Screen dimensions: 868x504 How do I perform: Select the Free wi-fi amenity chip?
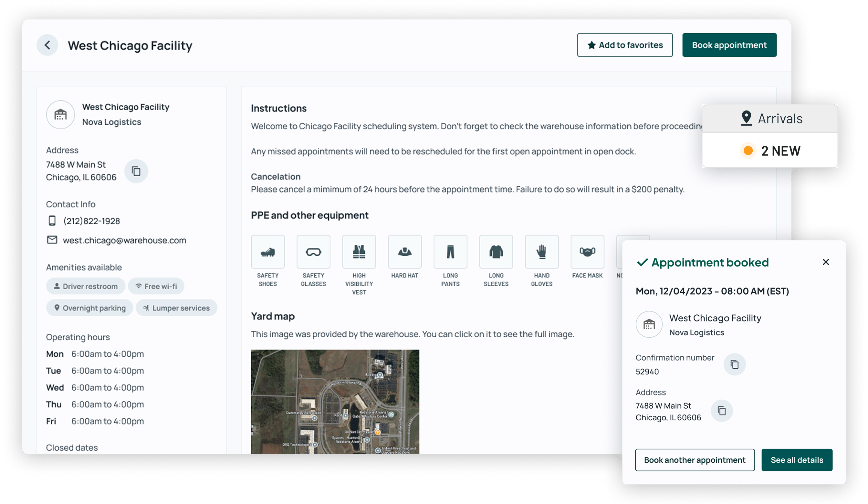[156, 286]
